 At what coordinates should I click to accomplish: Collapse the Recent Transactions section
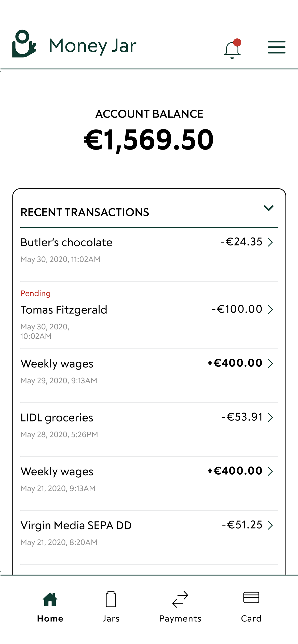pyautogui.click(x=268, y=208)
